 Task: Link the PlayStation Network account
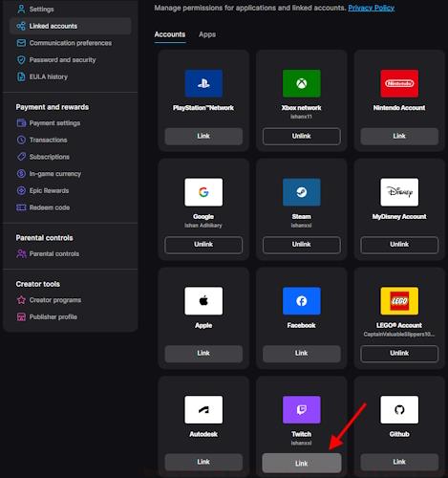point(203,136)
